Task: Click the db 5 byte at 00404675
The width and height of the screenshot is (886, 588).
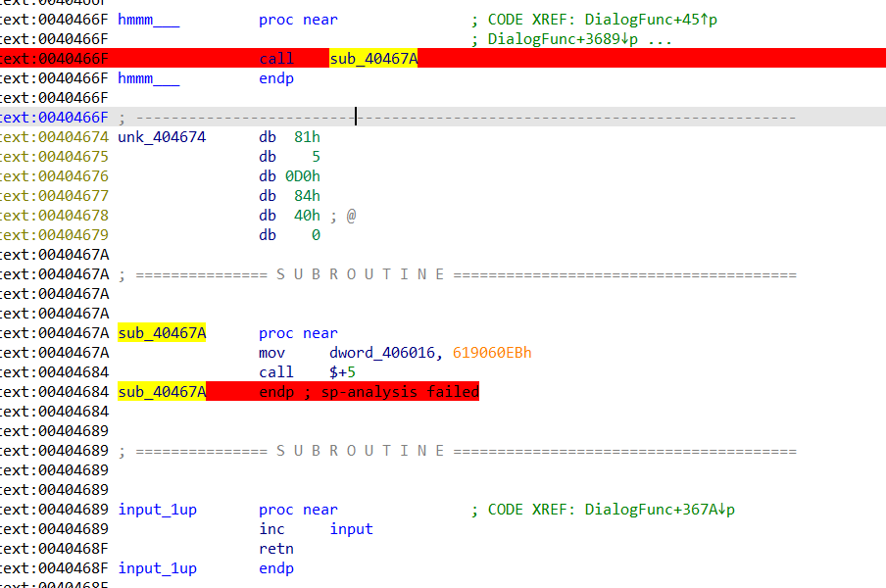Action: 316,157
